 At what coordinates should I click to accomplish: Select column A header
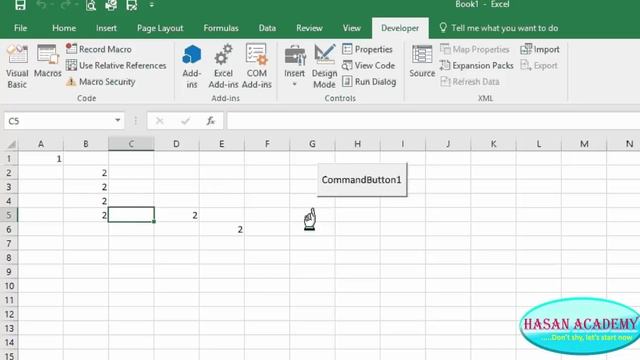(41, 144)
